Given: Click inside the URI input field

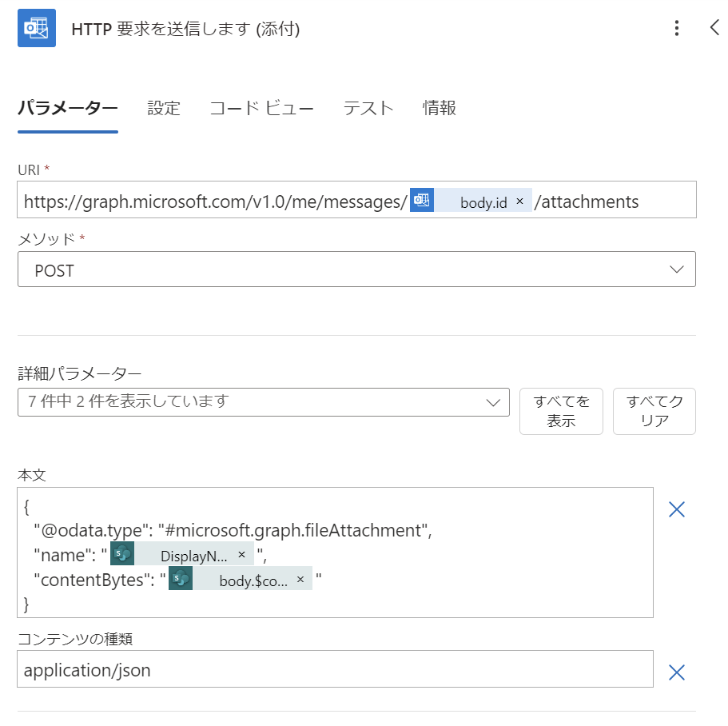Looking at the screenshot, I should coord(356,200).
